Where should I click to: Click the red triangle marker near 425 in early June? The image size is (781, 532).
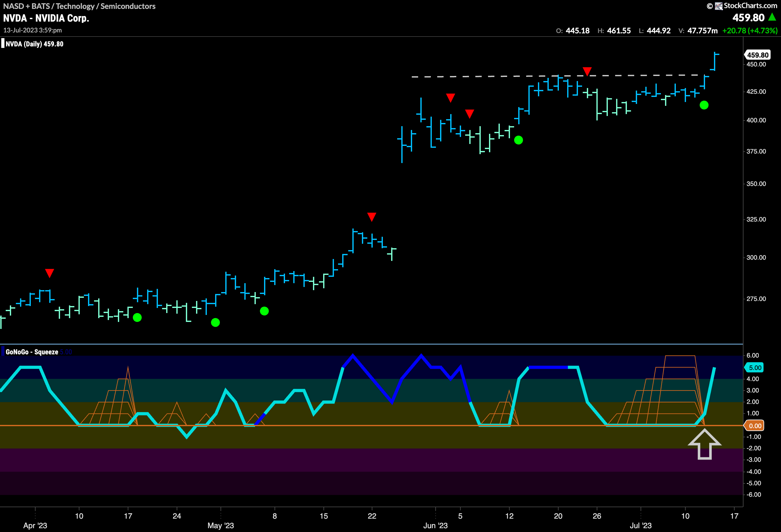point(450,98)
